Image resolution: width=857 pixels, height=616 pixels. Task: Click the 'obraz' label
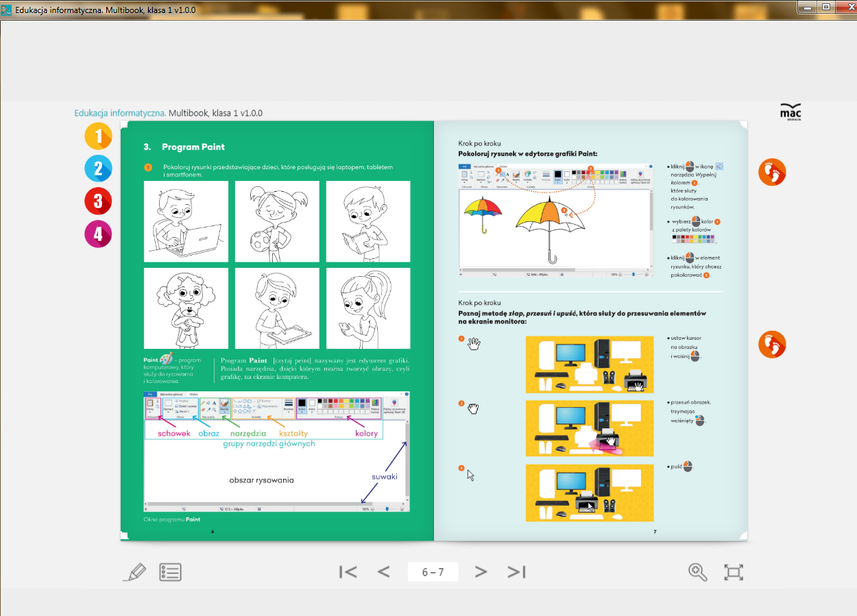tap(209, 434)
